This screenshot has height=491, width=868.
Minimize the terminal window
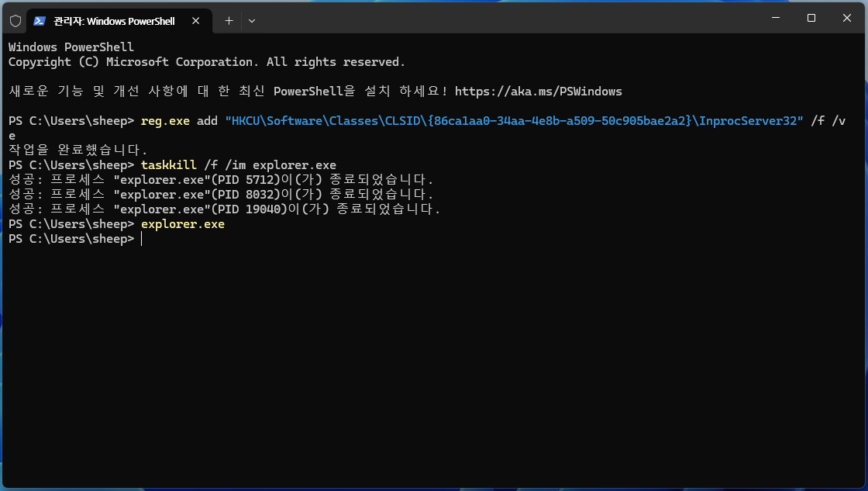(776, 18)
